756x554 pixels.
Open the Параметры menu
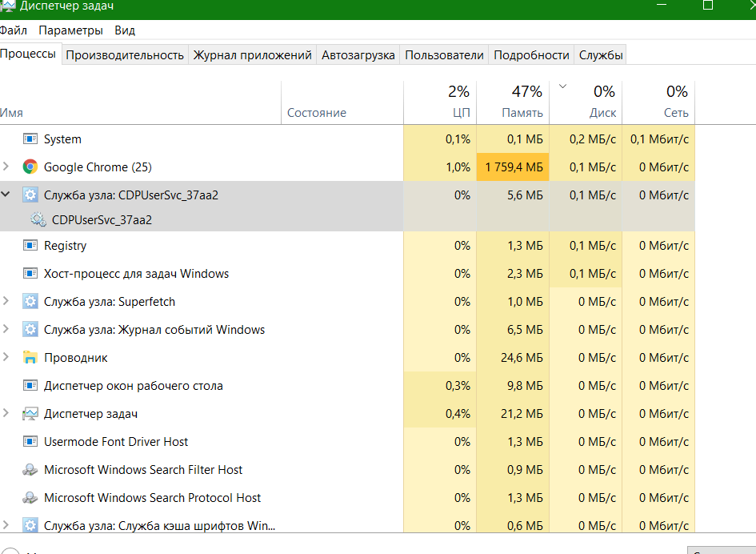click(70, 30)
